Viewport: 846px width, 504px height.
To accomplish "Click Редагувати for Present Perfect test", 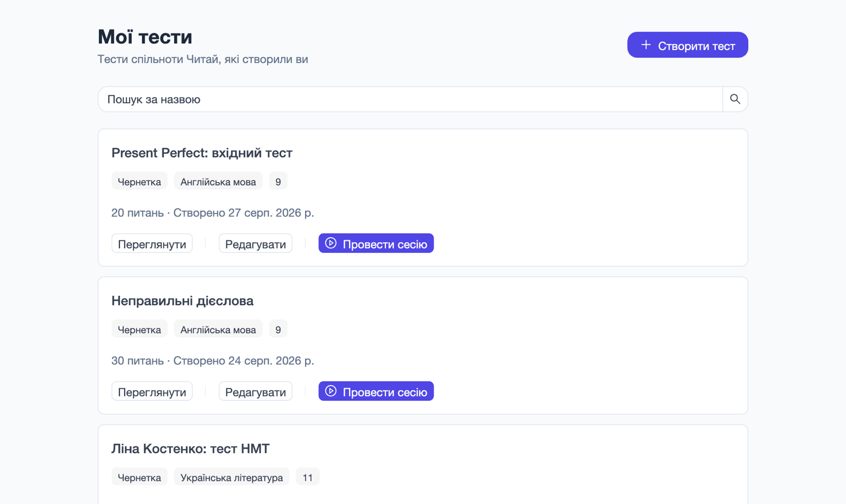I will (255, 244).
